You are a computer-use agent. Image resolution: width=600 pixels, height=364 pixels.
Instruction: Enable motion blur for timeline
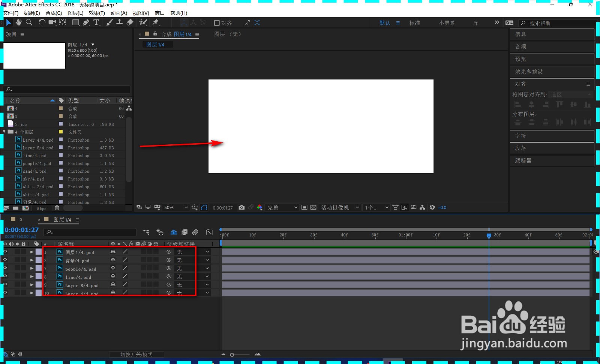click(x=195, y=232)
